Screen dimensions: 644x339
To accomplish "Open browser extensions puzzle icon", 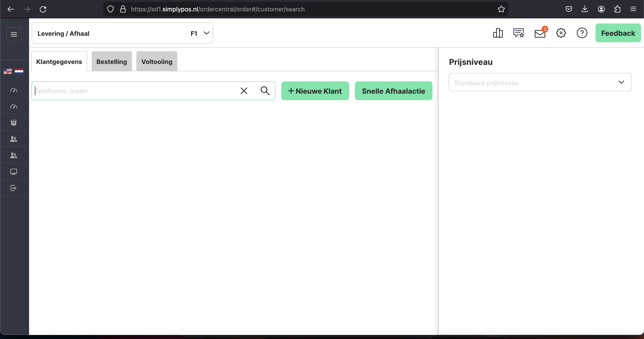I will pyautogui.click(x=617, y=9).
